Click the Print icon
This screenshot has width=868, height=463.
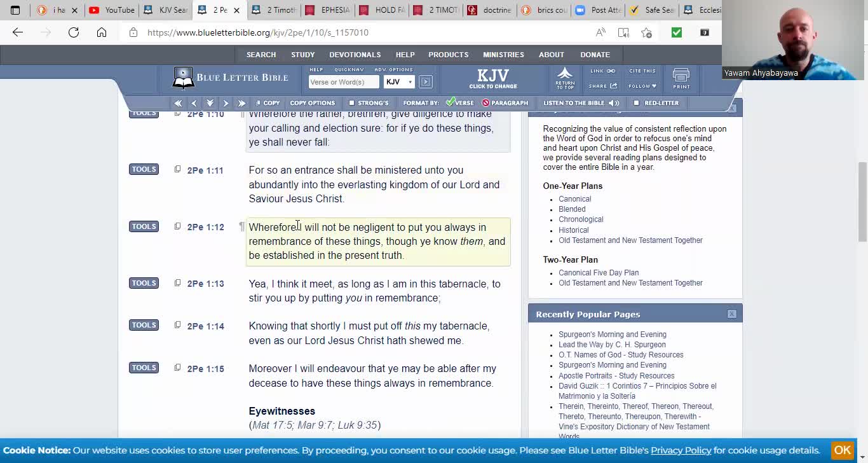point(681,79)
